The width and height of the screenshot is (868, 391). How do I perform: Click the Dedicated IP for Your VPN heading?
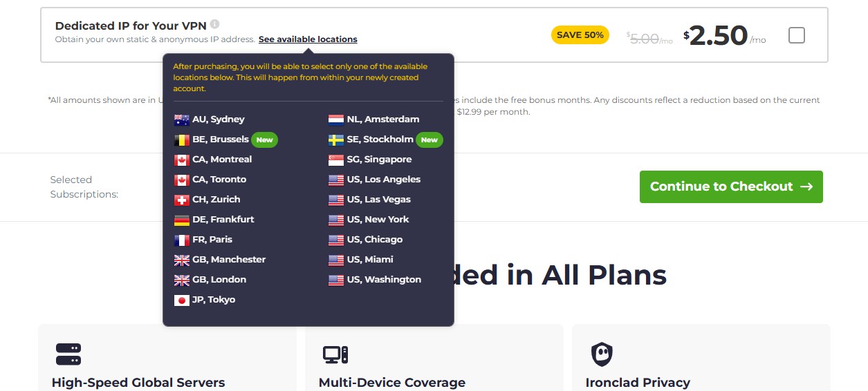pos(131,26)
